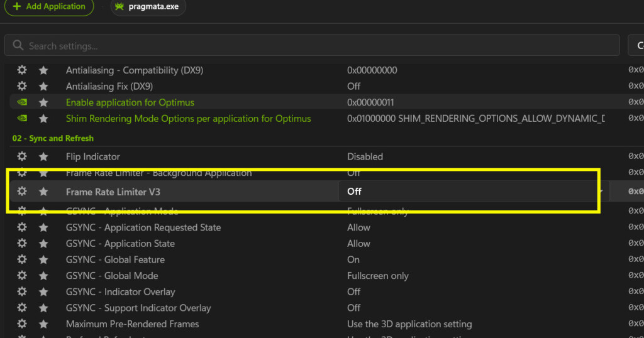This screenshot has height=338, width=644.
Task: Click the Off value of Antialiasing Fix (DX9)
Action: (353, 86)
